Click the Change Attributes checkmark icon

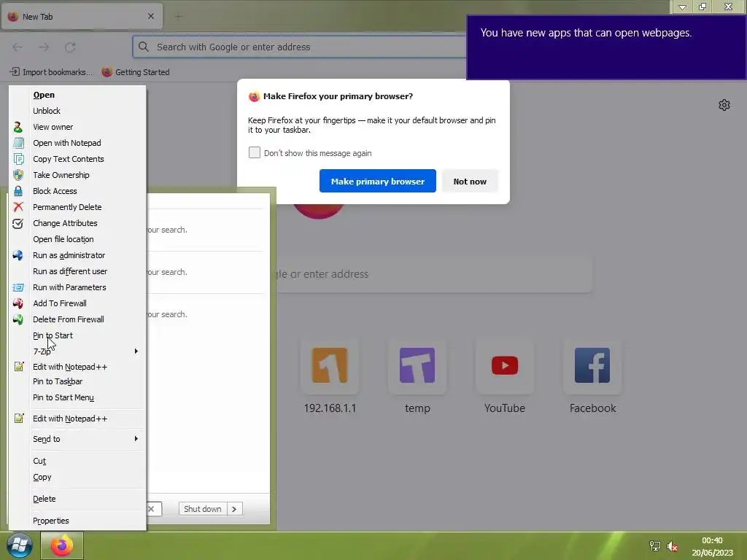point(18,223)
